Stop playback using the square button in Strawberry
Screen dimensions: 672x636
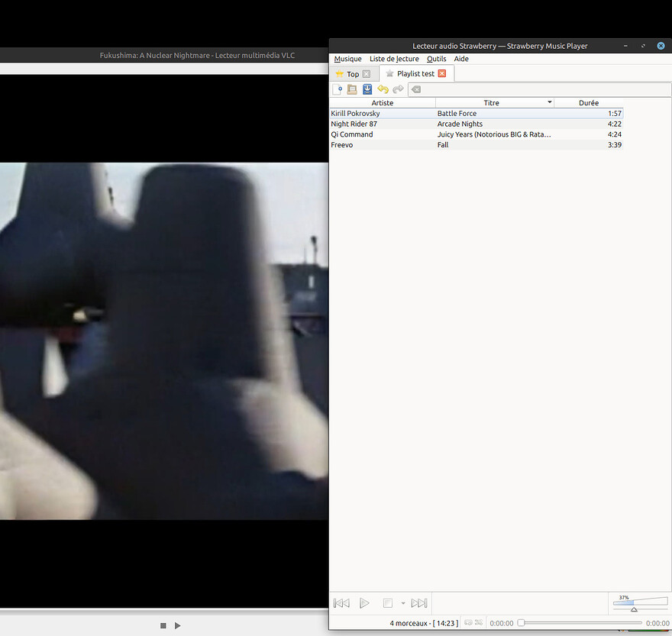coord(387,603)
